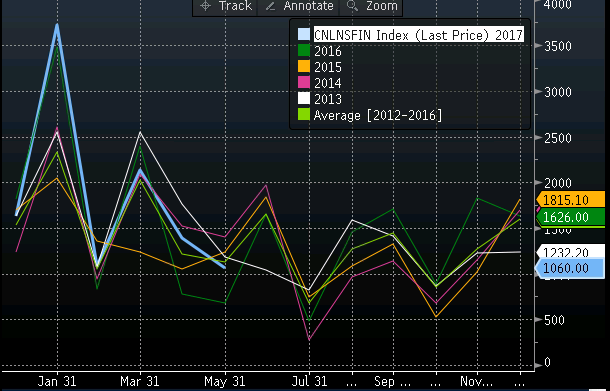
Task: Click the green 1626.00 value tag
Action: pyautogui.click(x=570, y=217)
